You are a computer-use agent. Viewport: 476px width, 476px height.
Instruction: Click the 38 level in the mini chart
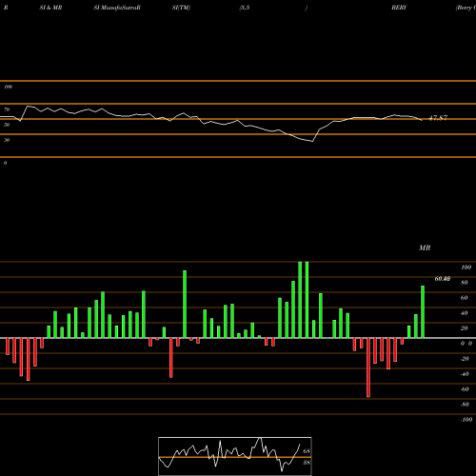click(x=307, y=463)
